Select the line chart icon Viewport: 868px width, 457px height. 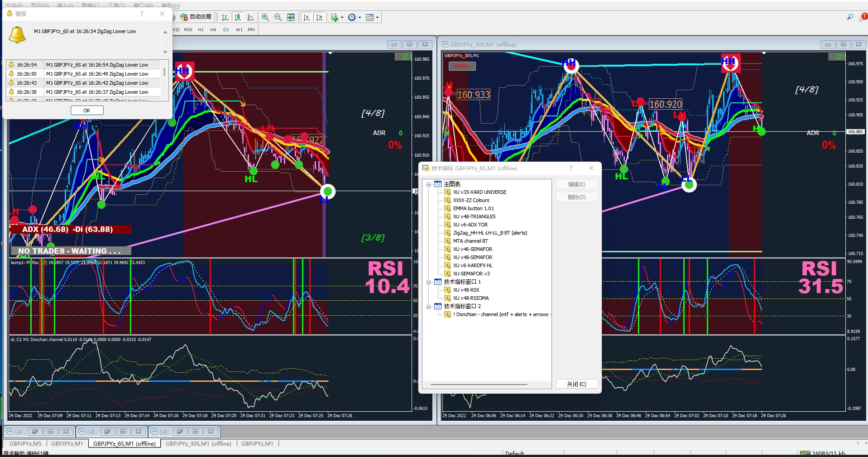pos(250,17)
